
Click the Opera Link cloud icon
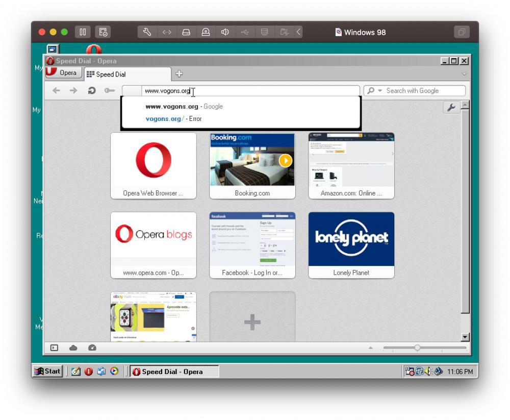[73, 348]
